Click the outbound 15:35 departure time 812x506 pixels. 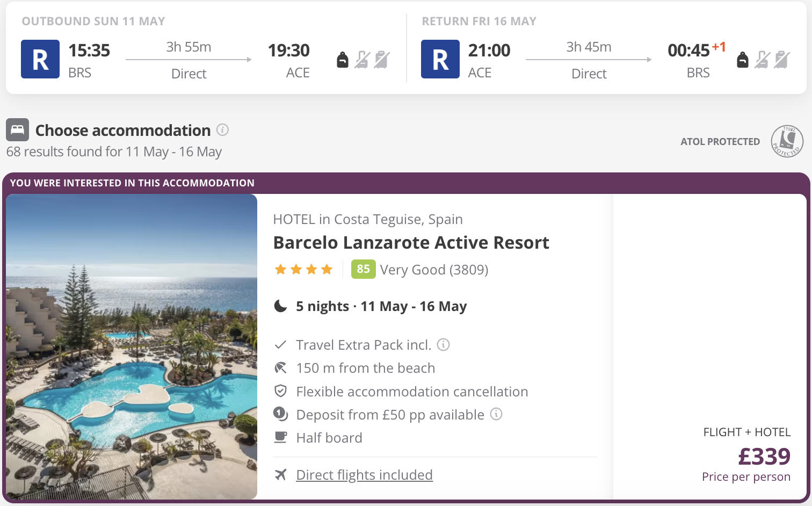pyautogui.click(x=89, y=50)
